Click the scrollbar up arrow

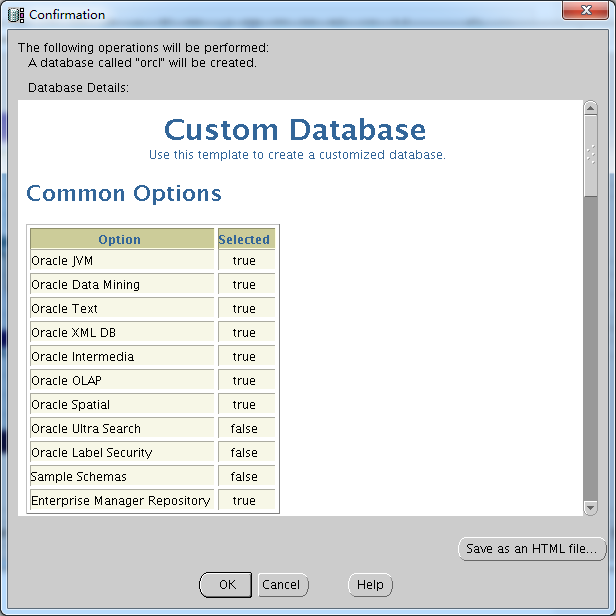click(590, 108)
